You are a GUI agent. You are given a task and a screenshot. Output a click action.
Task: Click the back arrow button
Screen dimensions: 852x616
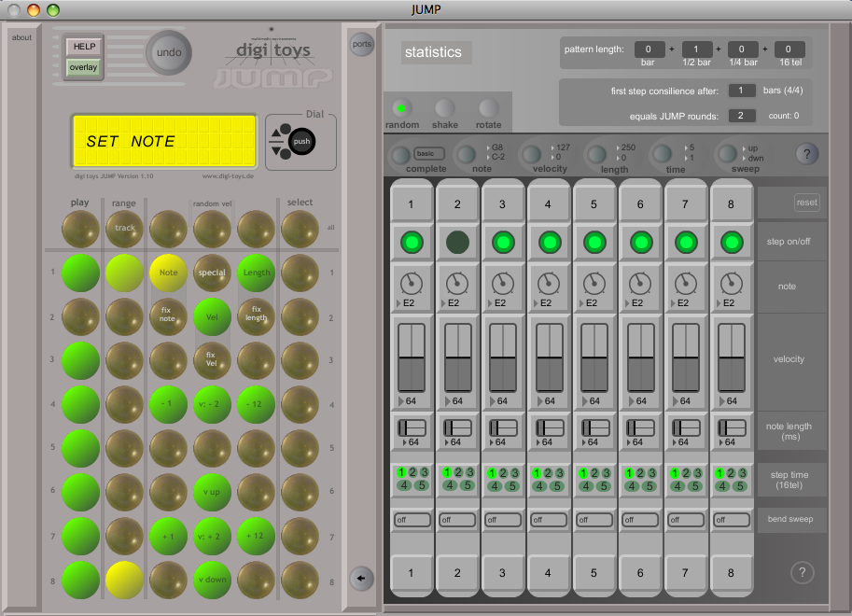point(361,578)
